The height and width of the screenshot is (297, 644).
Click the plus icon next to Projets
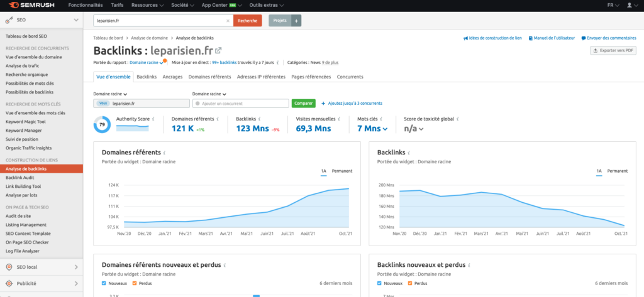point(296,21)
